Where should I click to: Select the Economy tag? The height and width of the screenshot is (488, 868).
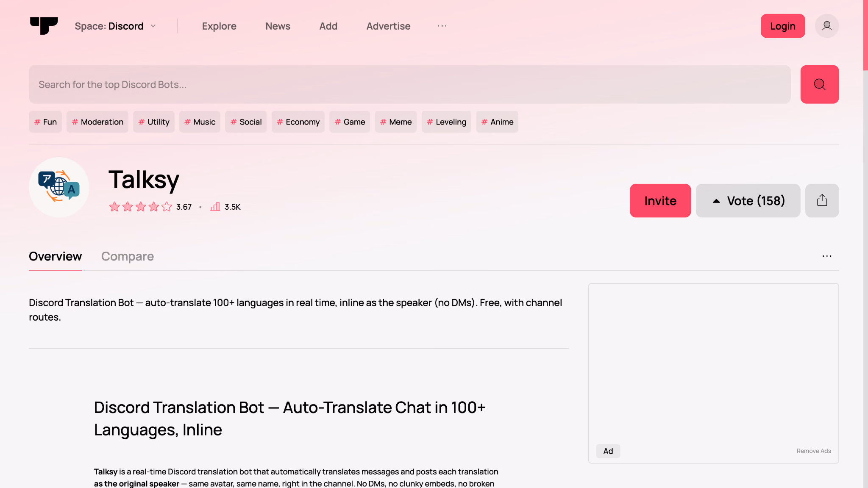click(x=298, y=122)
